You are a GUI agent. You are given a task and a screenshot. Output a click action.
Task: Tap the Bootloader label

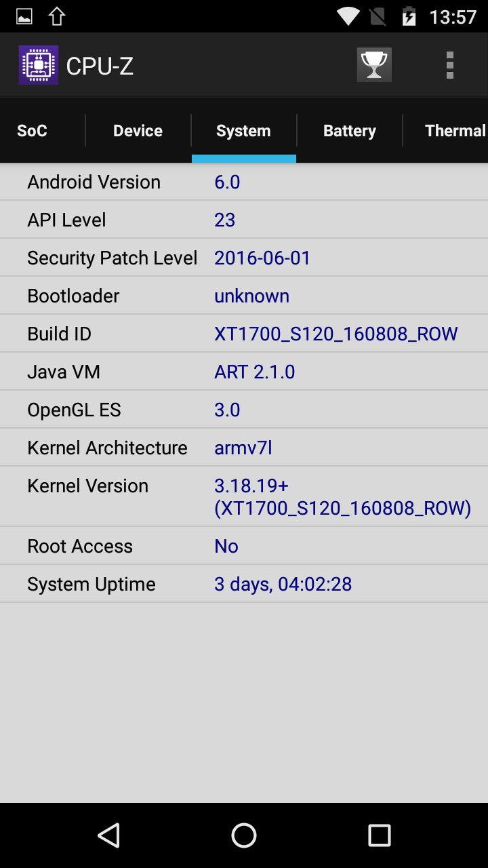(73, 296)
